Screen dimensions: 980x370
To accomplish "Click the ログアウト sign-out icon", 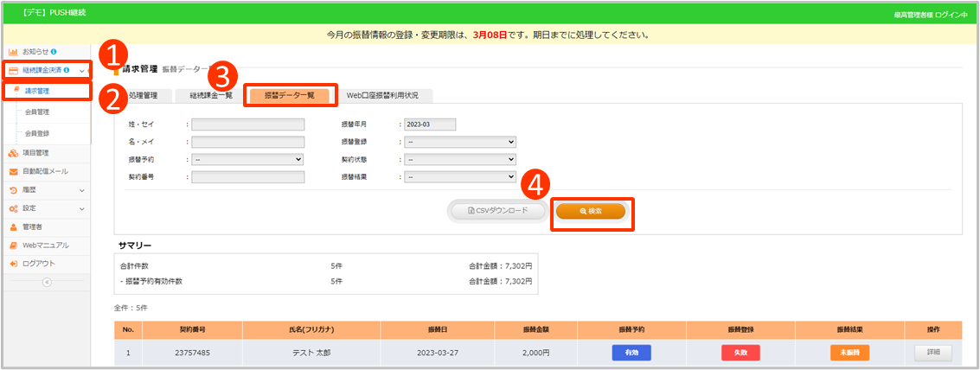I will click(x=13, y=264).
